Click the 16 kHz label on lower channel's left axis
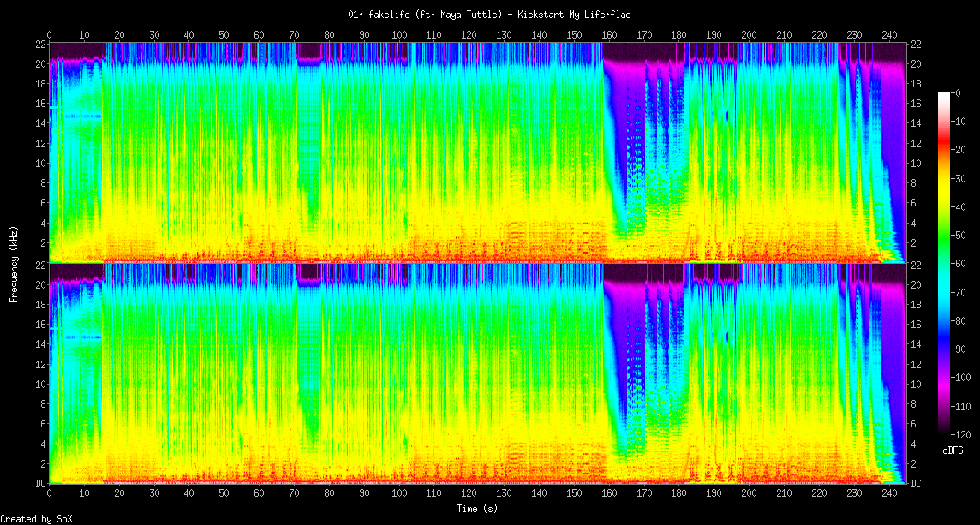The height and width of the screenshot is (525, 980). (x=40, y=325)
